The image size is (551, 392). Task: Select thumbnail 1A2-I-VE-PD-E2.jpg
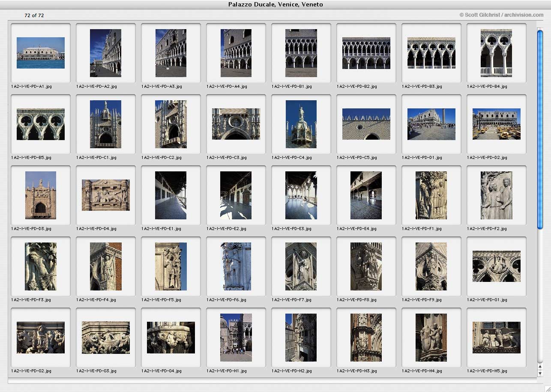click(x=236, y=195)
